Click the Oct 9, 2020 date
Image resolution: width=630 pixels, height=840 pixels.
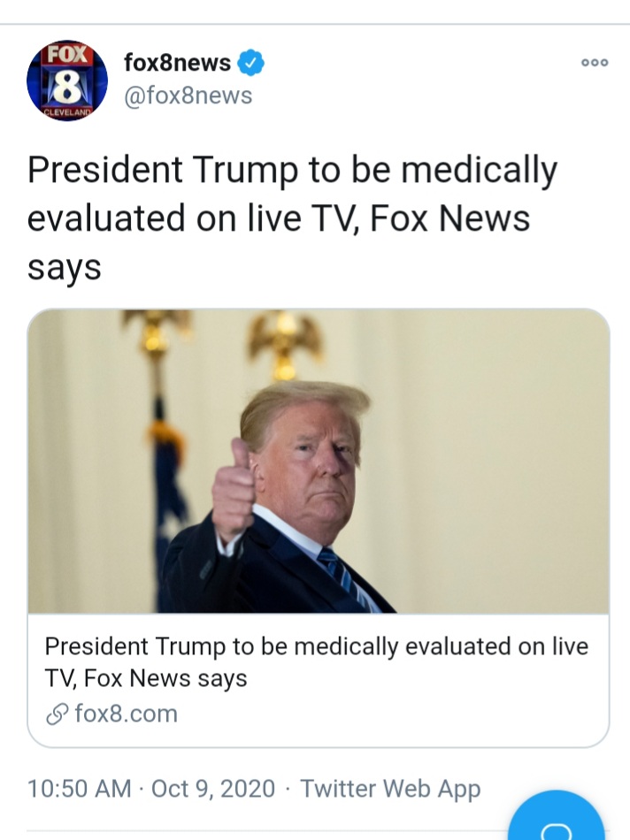(213, 789)
